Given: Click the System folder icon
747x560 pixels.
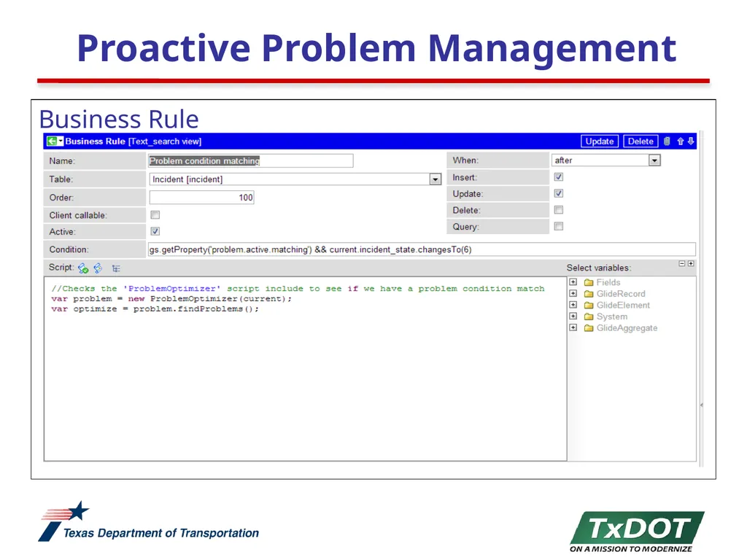Looking at the screenshot, I should (x=589, y=316).
